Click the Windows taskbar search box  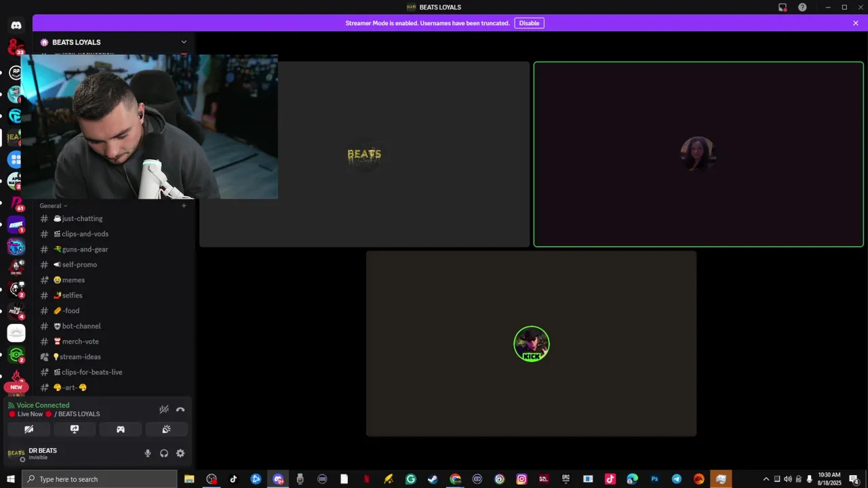click(100, 479)
